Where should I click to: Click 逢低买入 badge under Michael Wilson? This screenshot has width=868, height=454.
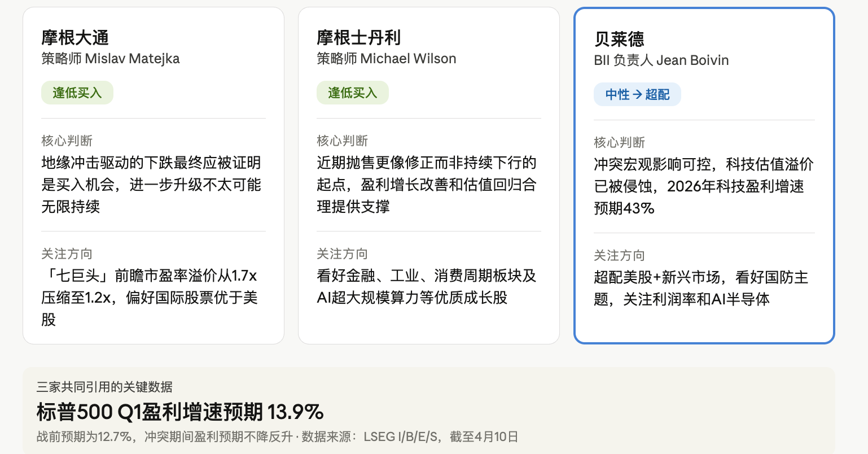tap(353, 93)
